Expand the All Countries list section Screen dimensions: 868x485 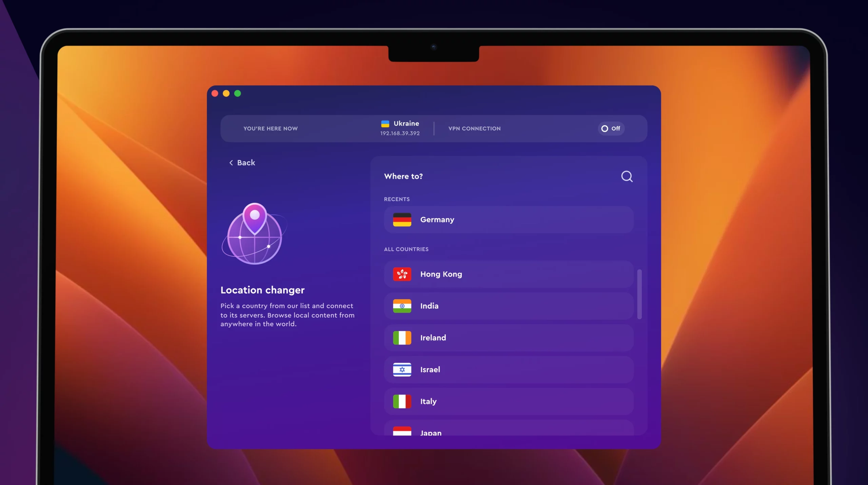coord(406,249)
